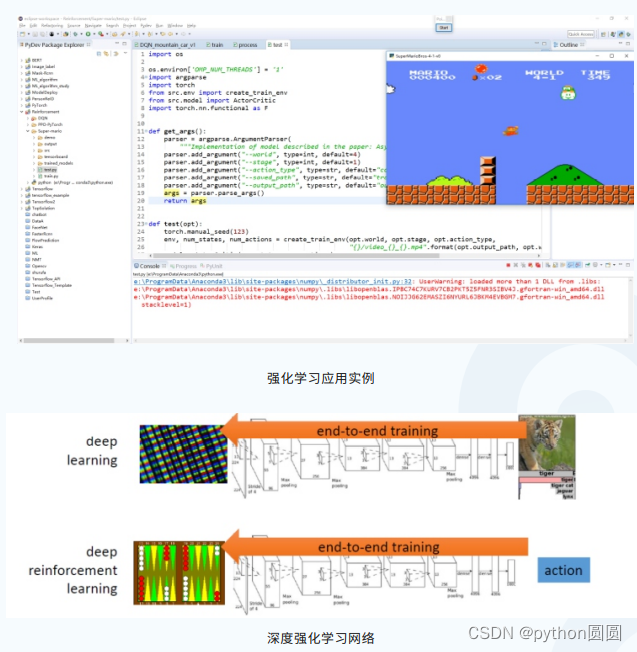Image resolution: width=637 pixels, height=652 pixels.
Task: Click the Open Perspective icon
Action: (x=603, y=34)
